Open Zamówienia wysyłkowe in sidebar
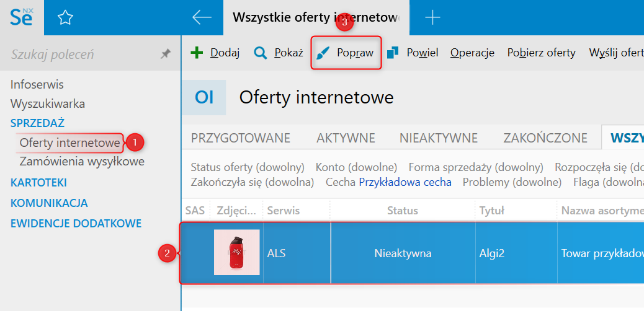This screenshot has height=311, width=644. point(82,162)
